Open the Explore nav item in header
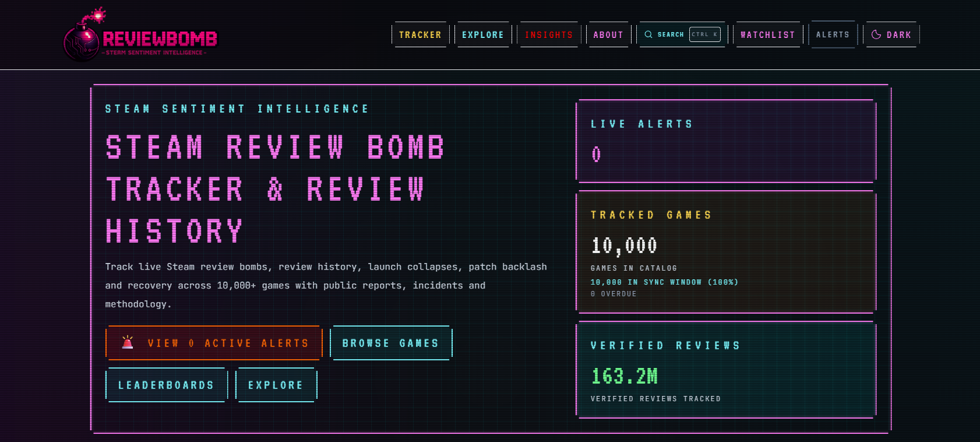Viewport: 980px width, 442px height. pos(483,34)
